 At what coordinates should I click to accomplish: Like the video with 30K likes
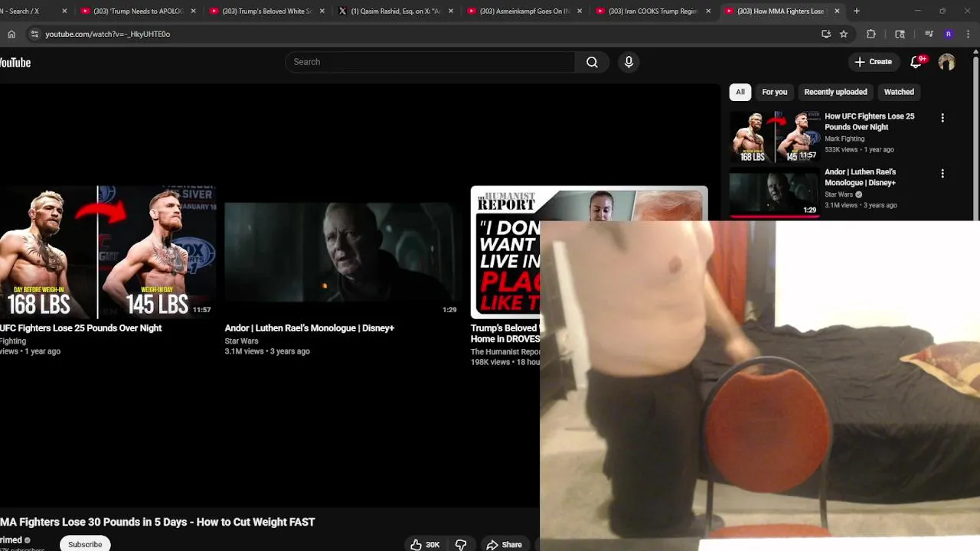[x=425, y=544]
